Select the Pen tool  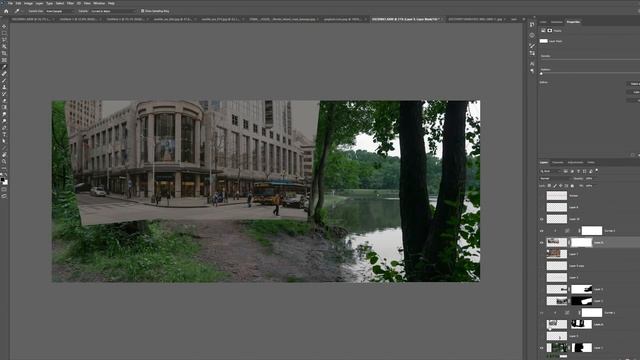click(4, 128)
